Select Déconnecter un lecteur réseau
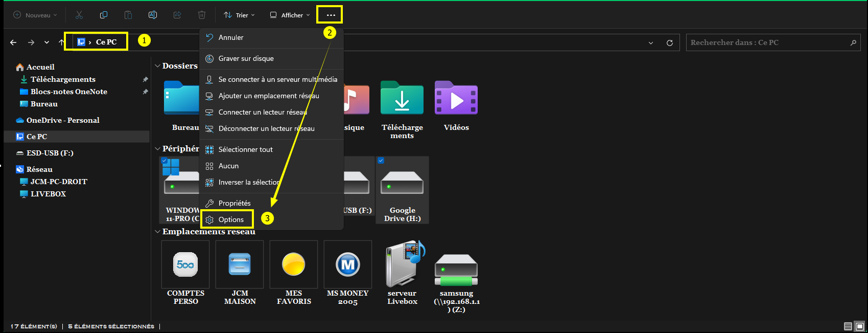 [271, 128]
